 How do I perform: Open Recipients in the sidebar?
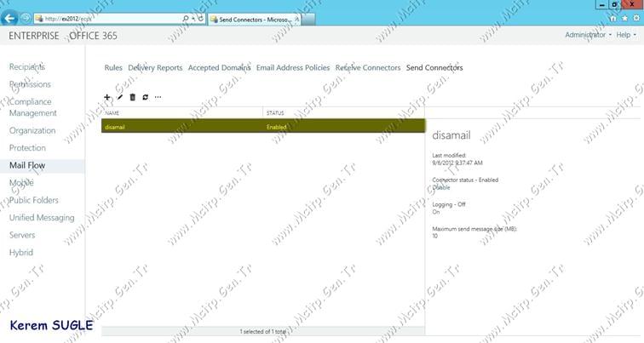(27, 66)
